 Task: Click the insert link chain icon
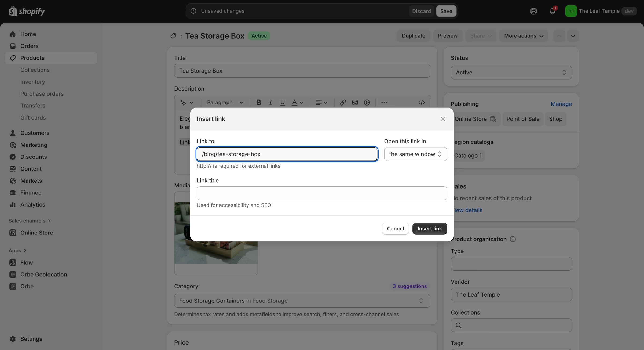[x=343, y=103]
